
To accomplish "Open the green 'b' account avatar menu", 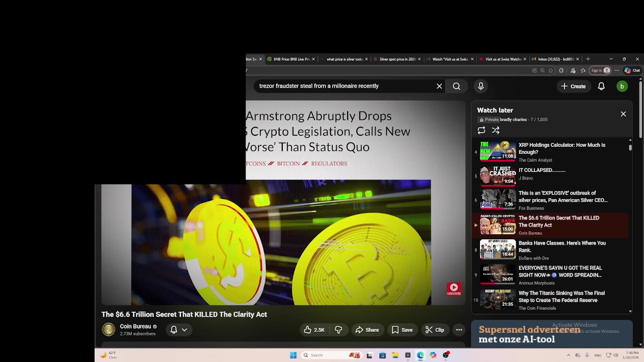I will point(622,86).
